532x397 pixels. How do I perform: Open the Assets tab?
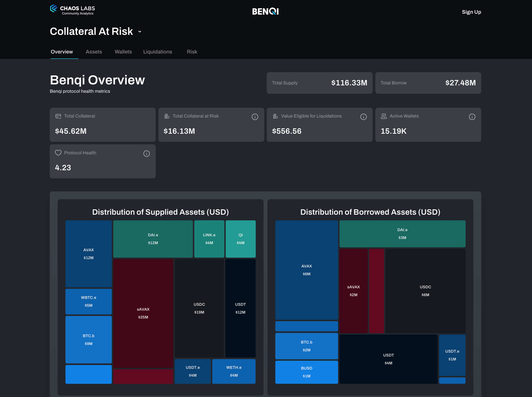click(94, 52)
